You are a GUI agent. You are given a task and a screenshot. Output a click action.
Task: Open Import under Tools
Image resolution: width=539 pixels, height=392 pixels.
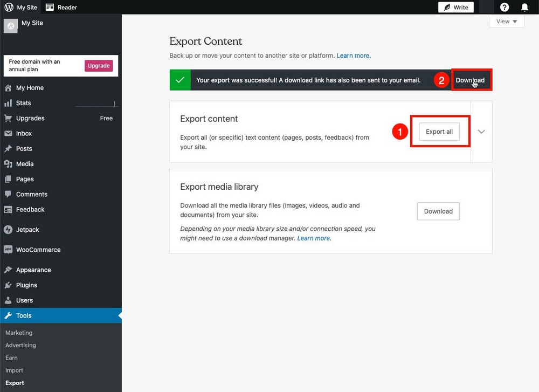click(14, 370)
